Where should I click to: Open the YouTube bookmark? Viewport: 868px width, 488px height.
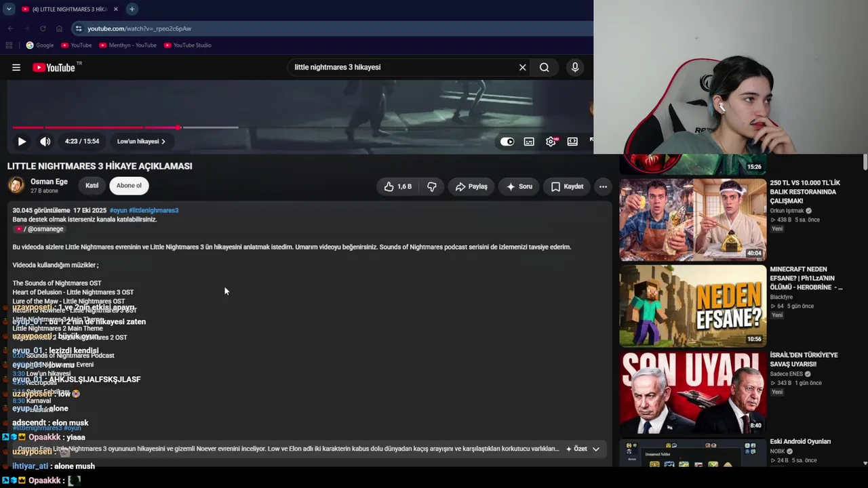point(77,45)
